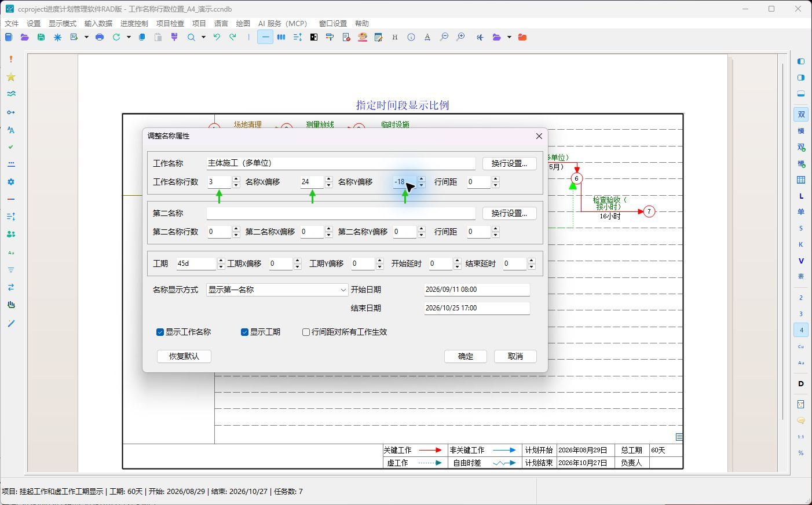Open the 窗口设置 menu

[x=333, y=23]
